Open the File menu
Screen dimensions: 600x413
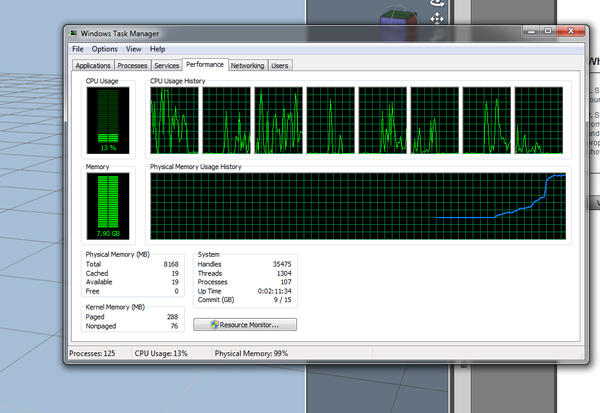tap(78, 49)
